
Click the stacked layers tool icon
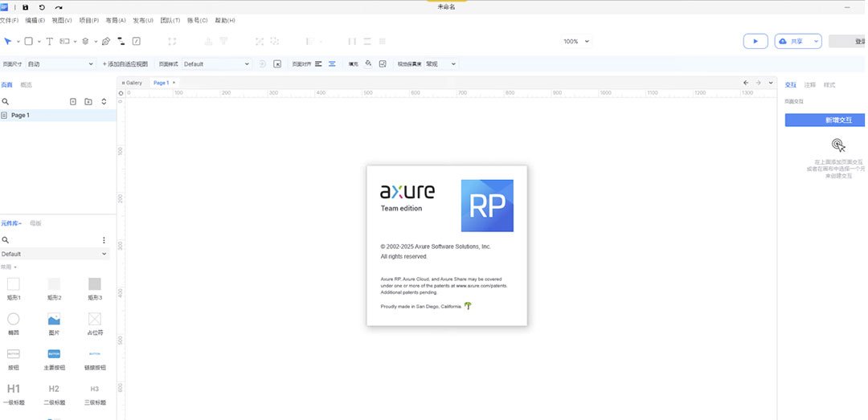click(x=85, y=41)
